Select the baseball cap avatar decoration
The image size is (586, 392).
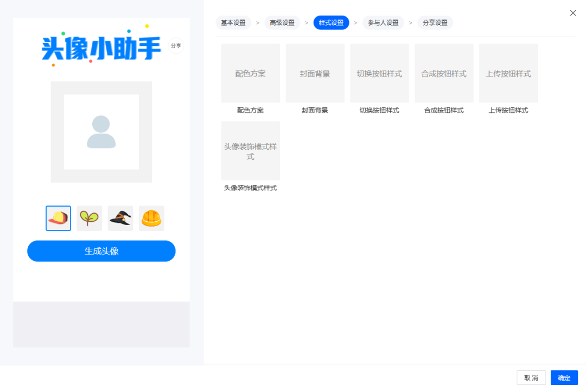[x=58, y=218]
